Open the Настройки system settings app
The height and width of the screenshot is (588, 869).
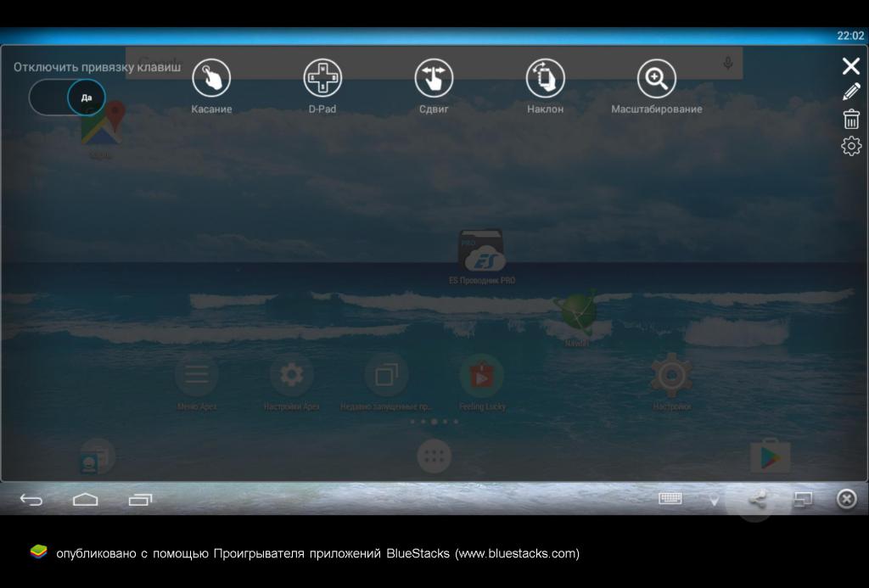(671, 382)
